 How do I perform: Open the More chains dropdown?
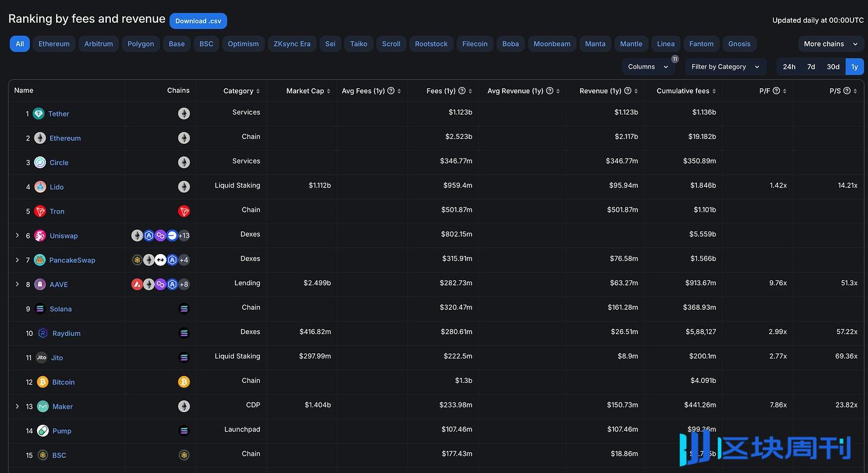point(830,44)
